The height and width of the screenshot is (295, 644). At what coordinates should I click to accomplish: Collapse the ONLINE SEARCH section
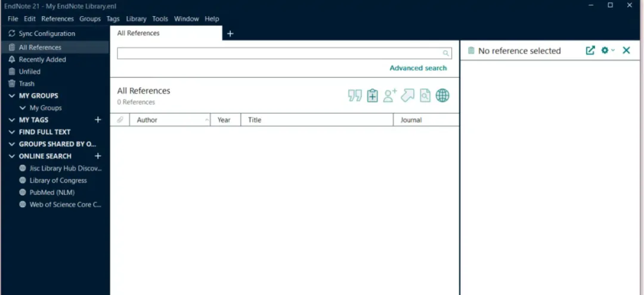11,156
